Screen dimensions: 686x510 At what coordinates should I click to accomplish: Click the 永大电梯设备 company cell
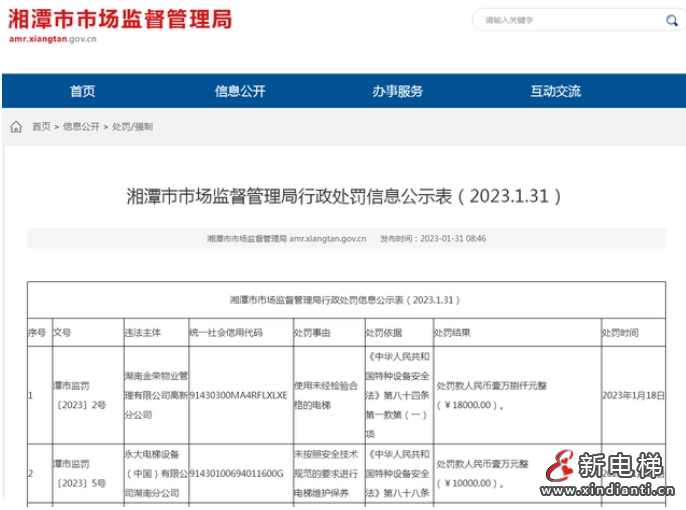(154, 472)
